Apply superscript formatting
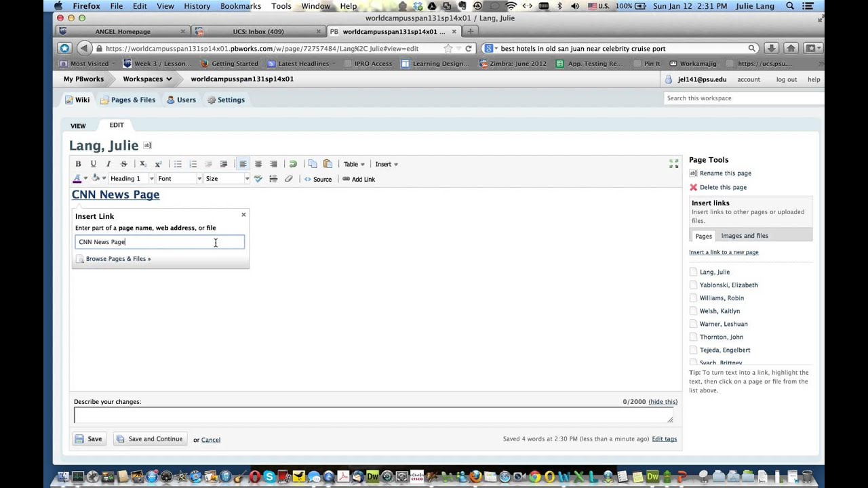 click(x=158, y=164)
